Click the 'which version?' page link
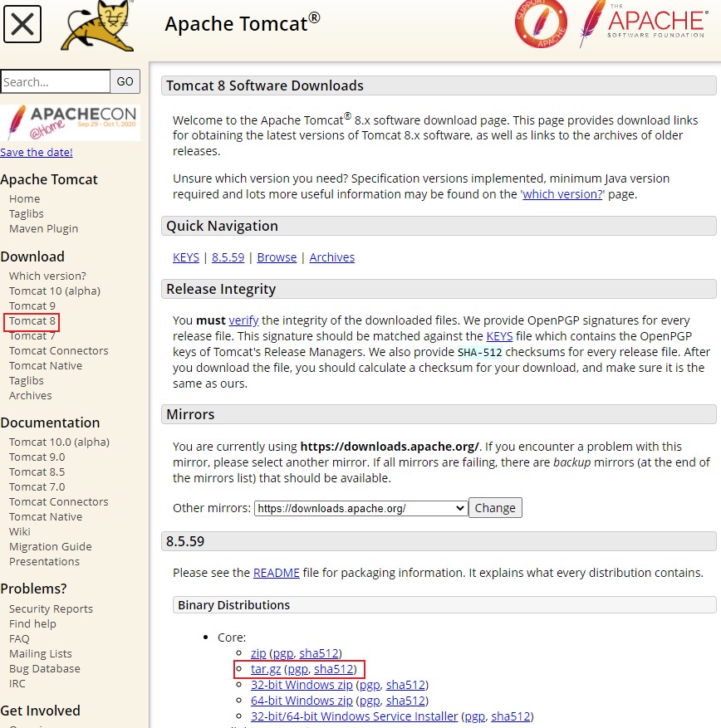This screenshot has height=728, width=721. point(562,194)
